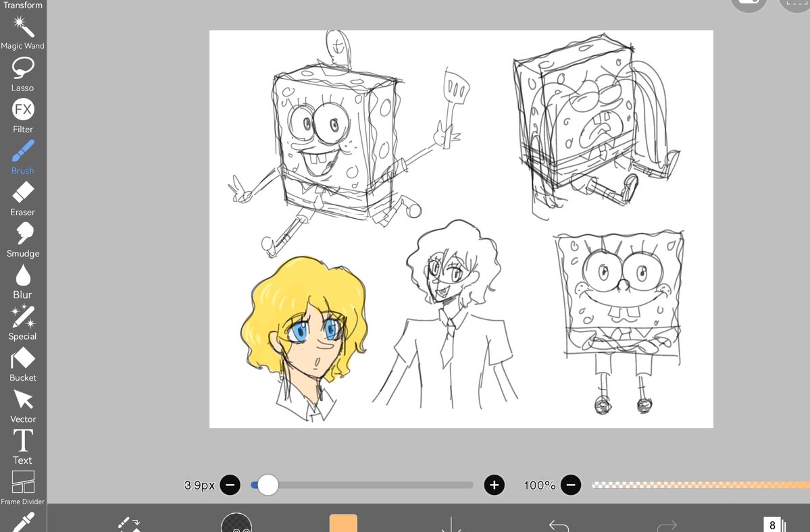Select the Special pen tool
The width and height of the screenshot is (810, 532).
23,323
